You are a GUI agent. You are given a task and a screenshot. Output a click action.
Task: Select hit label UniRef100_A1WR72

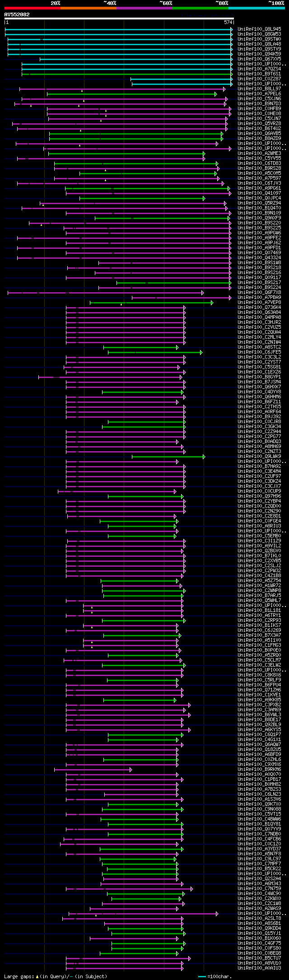pyautogui.click(x=259, y=585)
